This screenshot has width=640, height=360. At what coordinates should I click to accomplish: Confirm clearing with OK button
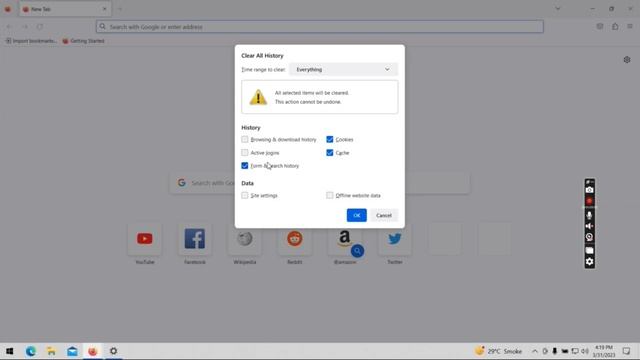pyautogui.click(x=357, y=215)
